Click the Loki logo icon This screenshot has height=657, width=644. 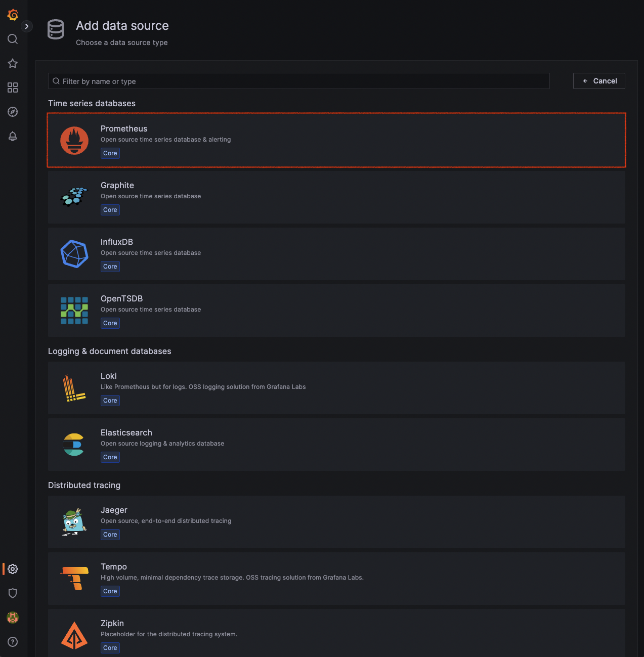pyautogui.click(x=74, y=388)
